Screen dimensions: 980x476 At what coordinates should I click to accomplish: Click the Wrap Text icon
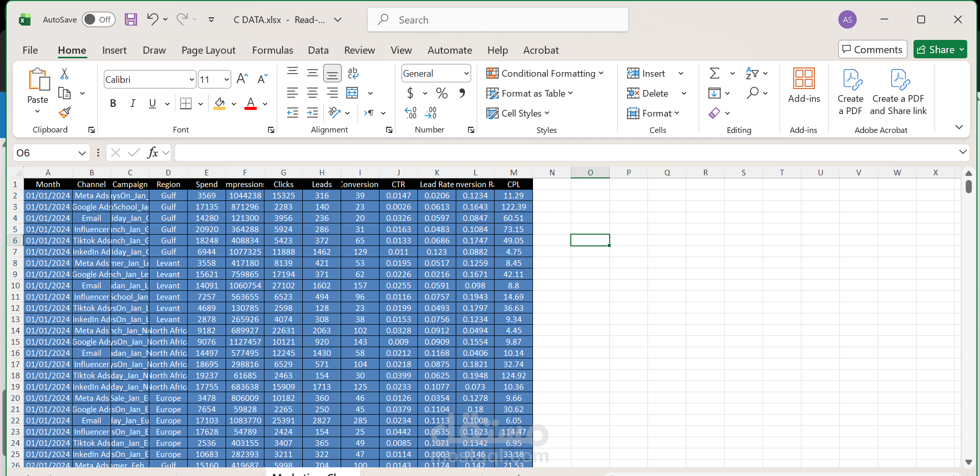pyautogui.click(x=353, y=73)
